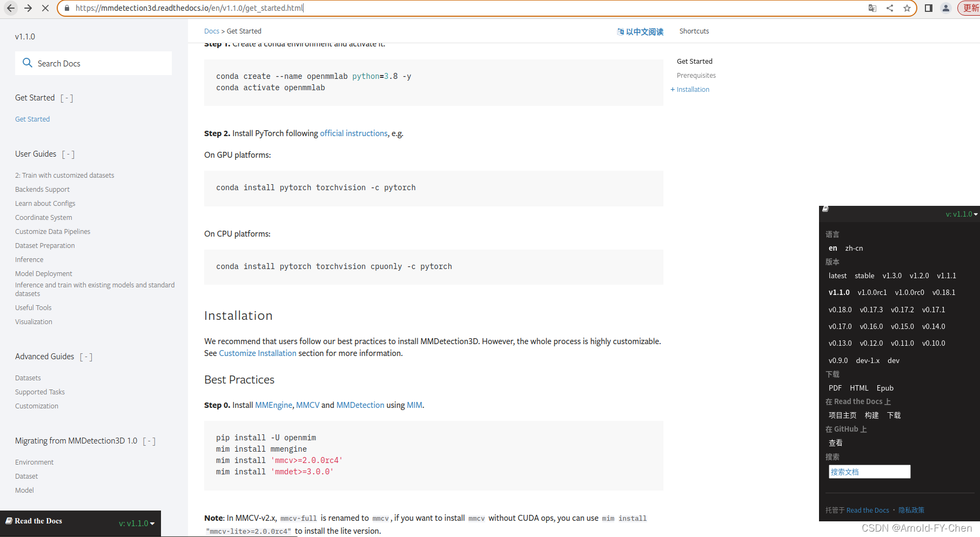Screen dimensions: 980x537
Task: Click the address bar URL
Action: point(189,8)
